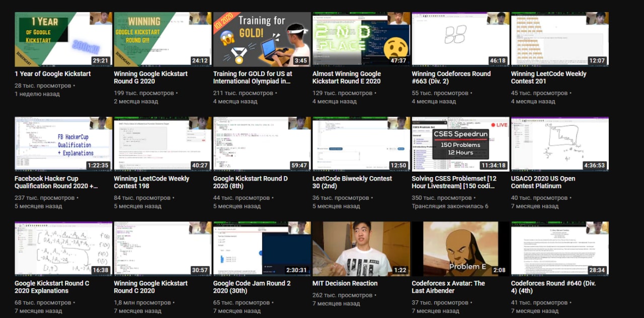Open the Codeforces Round #663 video thumbnail
This screenshot has width=644, height=318.
point(460,39)
